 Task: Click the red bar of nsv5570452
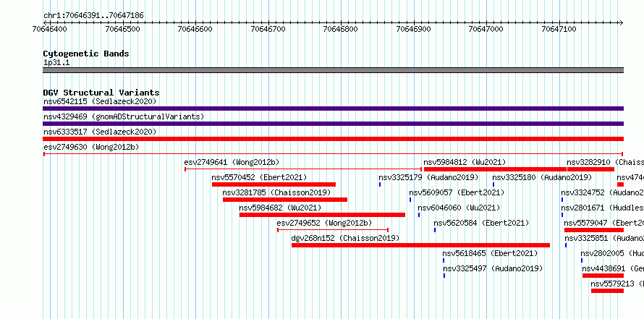pyautogui.click(x=274, y=184)
